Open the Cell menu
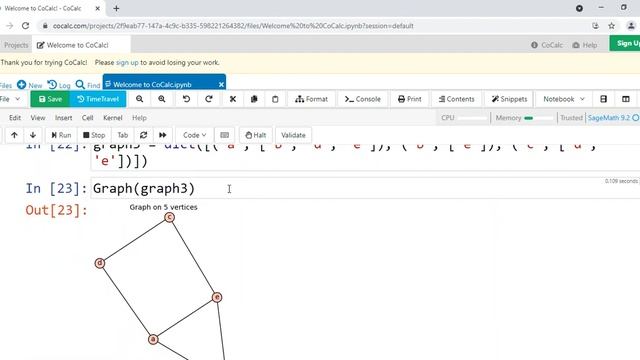The width and height of the screenshot is (640, 360). tap(87, 118)
